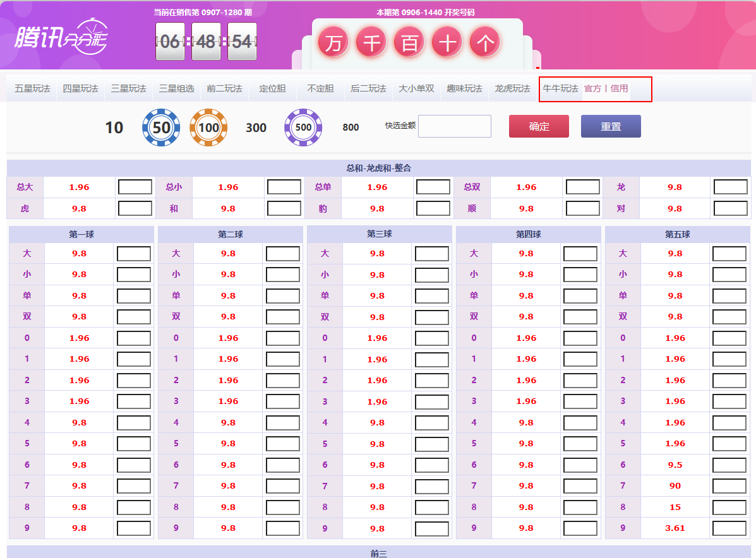Click 第五球 number 7 odds 90
Image resolution: width=756 pixels, height=558 pixels.
click(675, 485)
